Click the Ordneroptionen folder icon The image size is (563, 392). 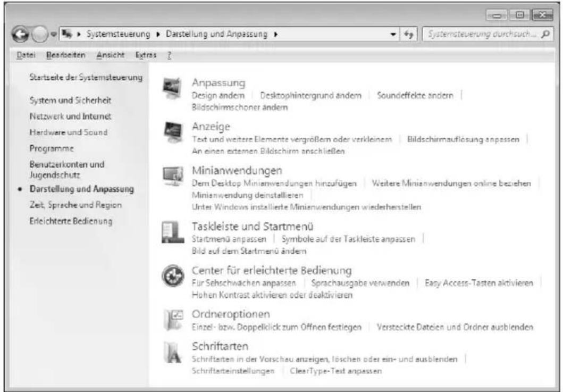[173, 320]
